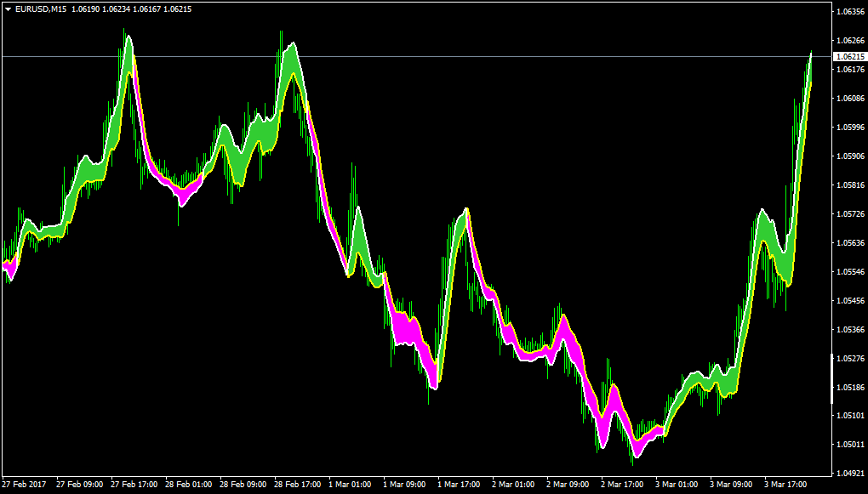Select the 1.05456 price scale label

(849, 300)
